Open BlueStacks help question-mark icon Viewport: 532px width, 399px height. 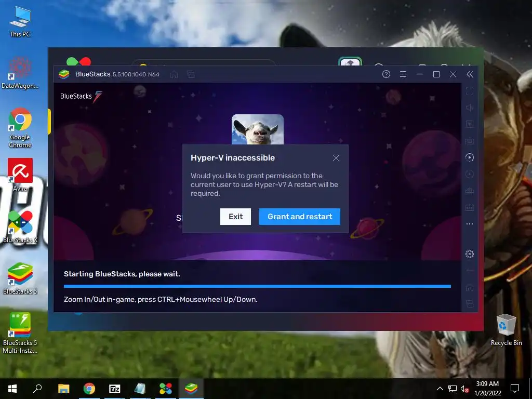[386, 74]
